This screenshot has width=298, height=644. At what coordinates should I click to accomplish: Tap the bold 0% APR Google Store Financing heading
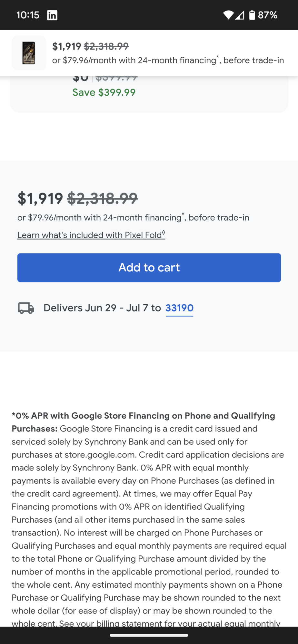[x=143, y=416]
